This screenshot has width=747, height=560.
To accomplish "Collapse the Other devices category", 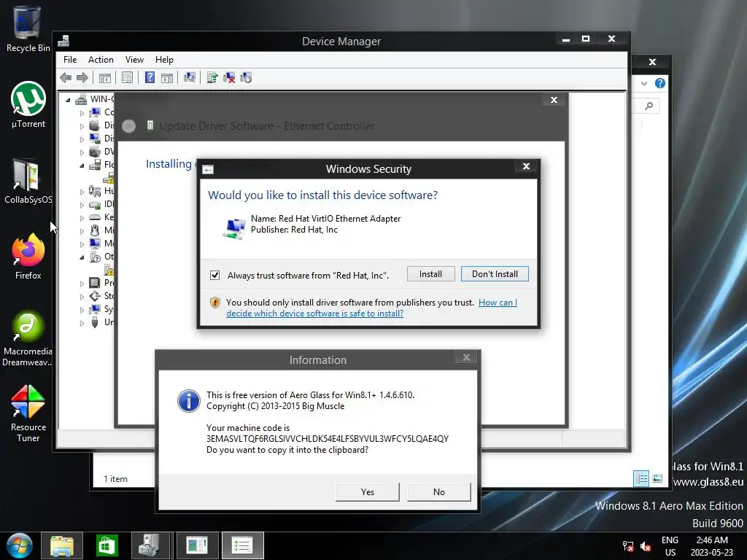I will pos(82,257).
